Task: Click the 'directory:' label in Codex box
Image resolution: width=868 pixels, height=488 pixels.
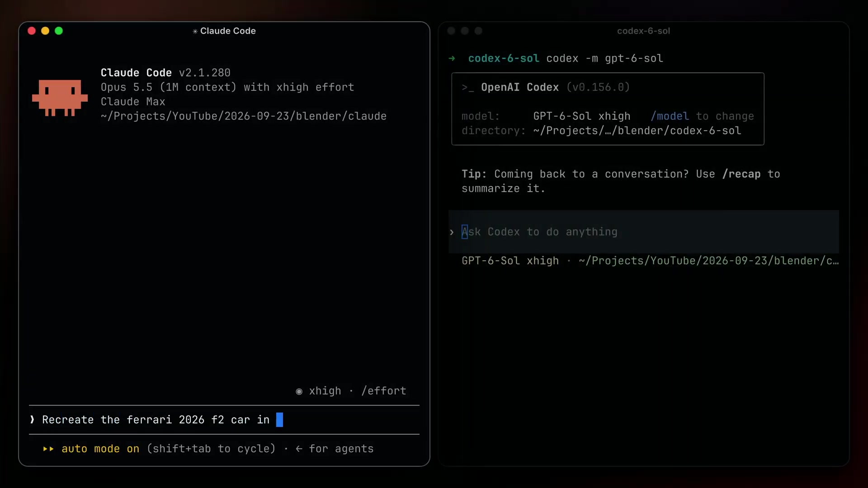Action: coord(494,131)
